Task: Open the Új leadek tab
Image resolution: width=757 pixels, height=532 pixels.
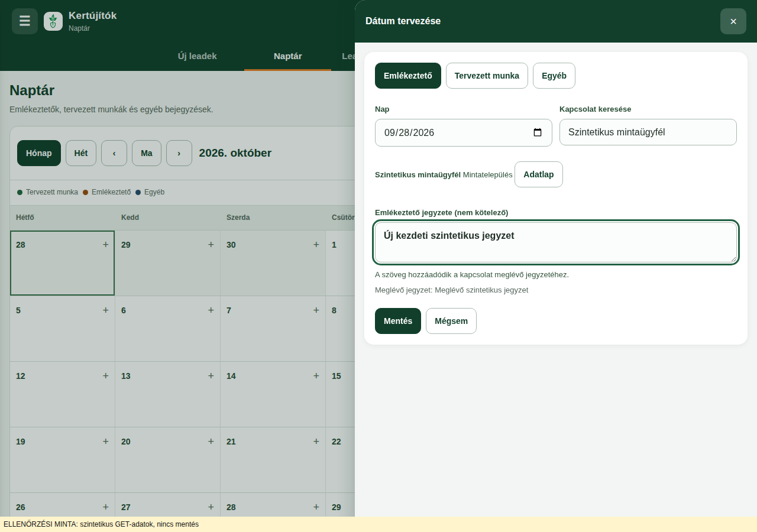Action: (x=198, y=57)
